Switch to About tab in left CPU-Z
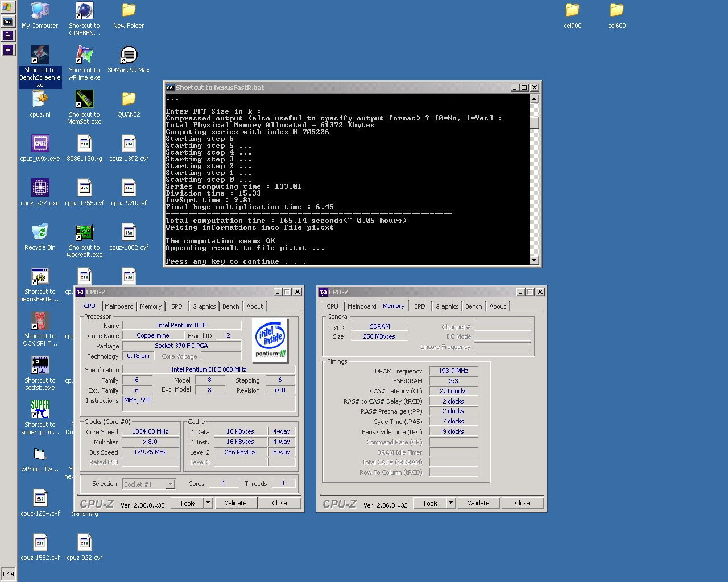Screen dimensions: 728x582 [255, 306]
